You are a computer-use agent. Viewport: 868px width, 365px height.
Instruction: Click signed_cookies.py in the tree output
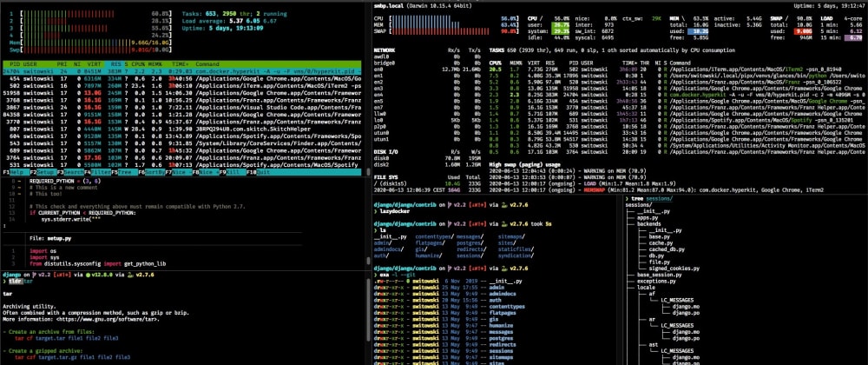pyautogui.click(x=674, y=268)
